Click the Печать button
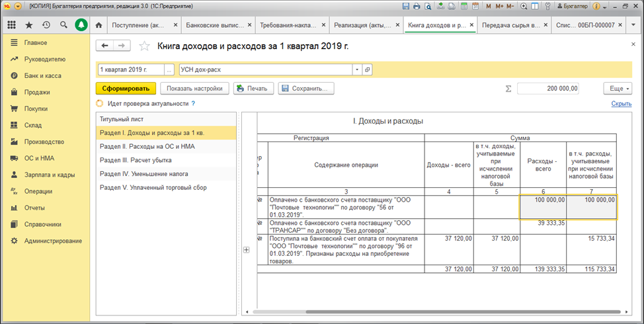644x324 pixels. [x=253, y=89]
